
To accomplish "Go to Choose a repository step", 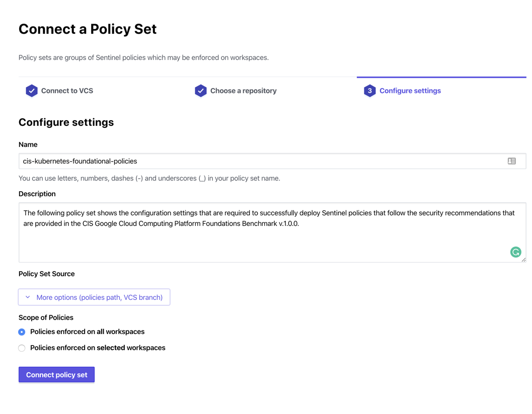I will click(x=236, y=91).
